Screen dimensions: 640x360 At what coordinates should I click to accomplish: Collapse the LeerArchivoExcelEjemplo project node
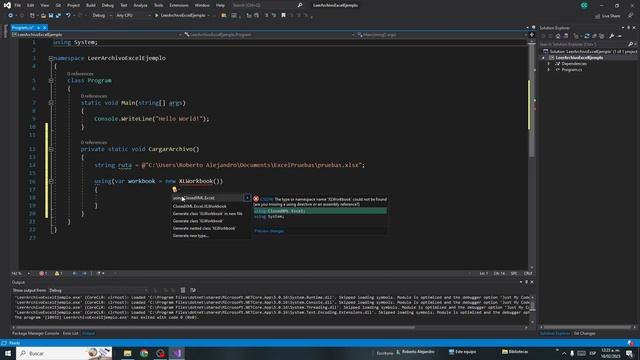tap(543, 58)
